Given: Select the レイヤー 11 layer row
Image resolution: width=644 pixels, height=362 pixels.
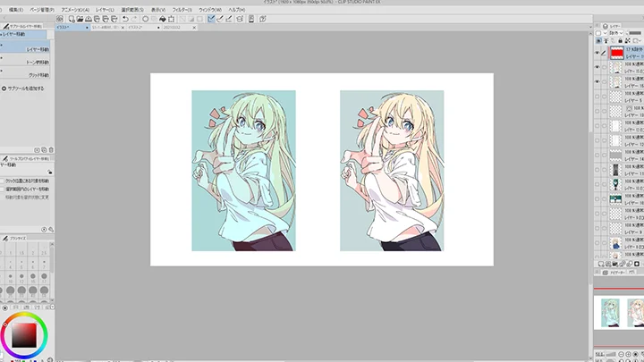Looking at the screenshot, I should coord(619,170).
